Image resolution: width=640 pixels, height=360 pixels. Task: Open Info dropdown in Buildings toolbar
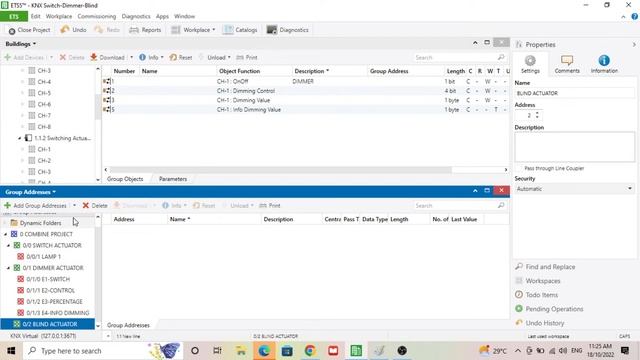pyautogui.click(x=151, y=58)
